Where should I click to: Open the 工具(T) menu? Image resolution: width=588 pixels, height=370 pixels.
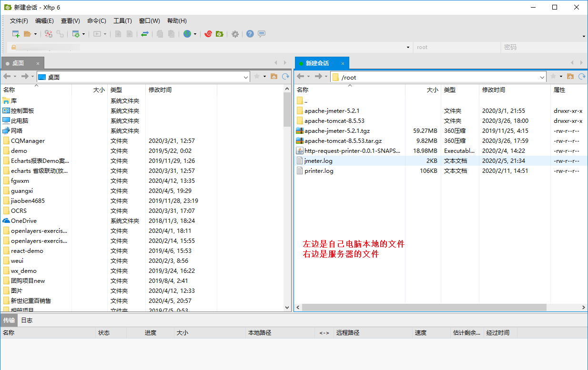pos(122,20)
